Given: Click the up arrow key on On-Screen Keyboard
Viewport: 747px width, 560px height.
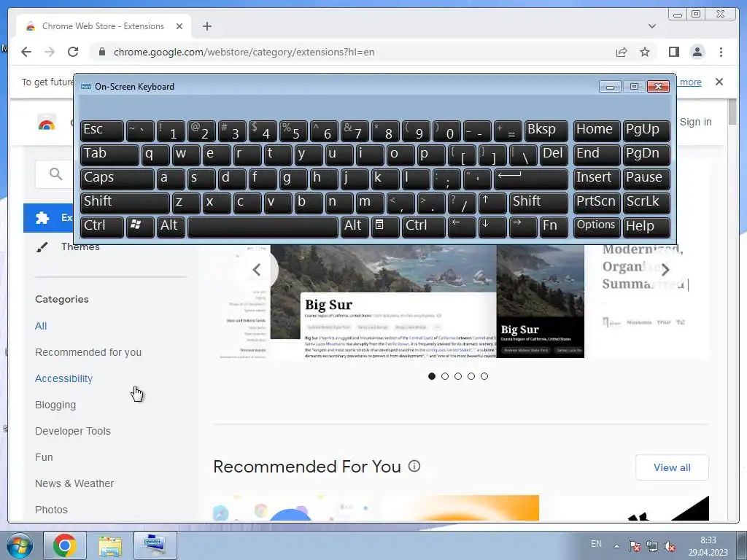Looking at the screenshot, I should pos(492,203).
